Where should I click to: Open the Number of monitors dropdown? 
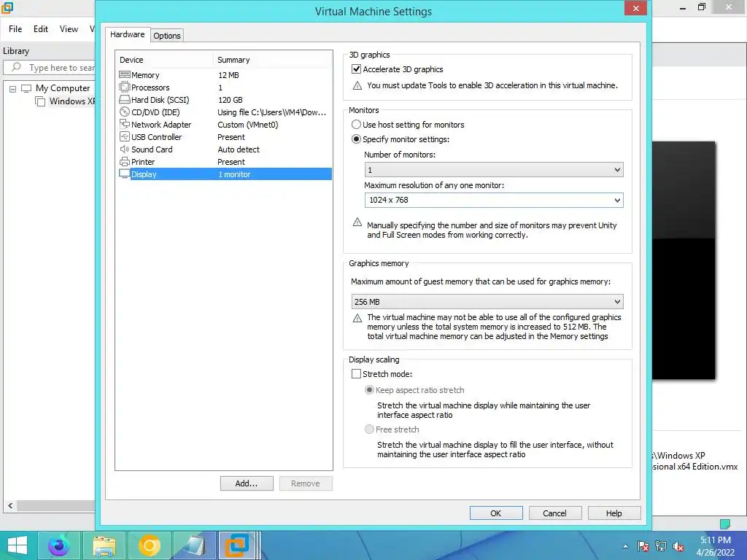point(494,169)
